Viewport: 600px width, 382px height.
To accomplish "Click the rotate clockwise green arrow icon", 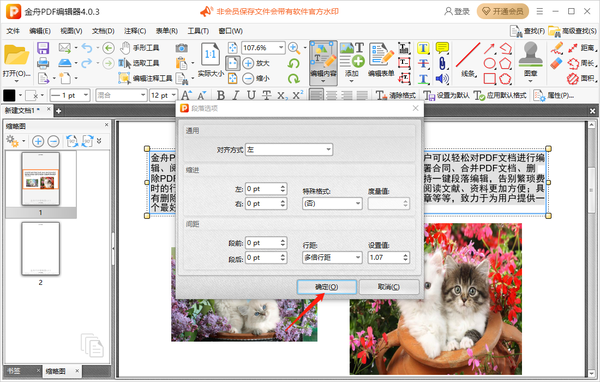I will tap(293, 78).
